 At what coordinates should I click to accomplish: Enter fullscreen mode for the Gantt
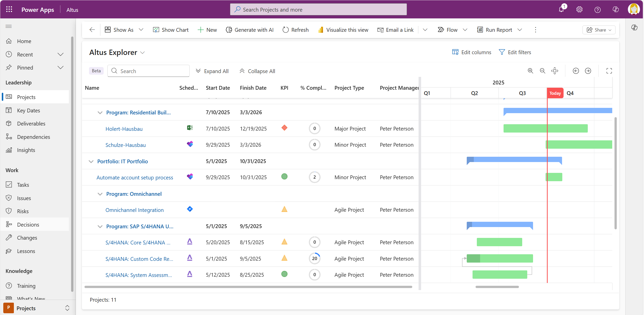tap(609, 71)
